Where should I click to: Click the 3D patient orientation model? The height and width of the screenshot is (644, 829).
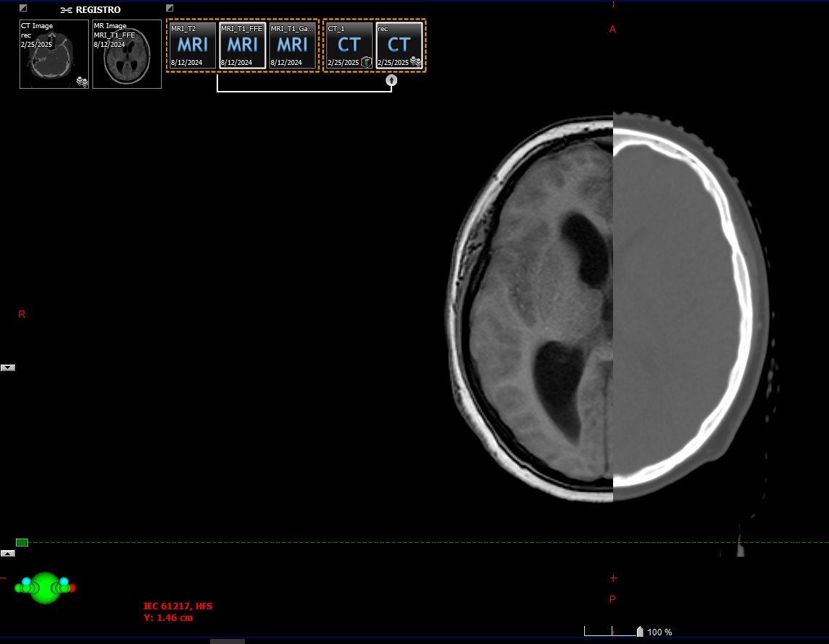(x=45, y=588)
